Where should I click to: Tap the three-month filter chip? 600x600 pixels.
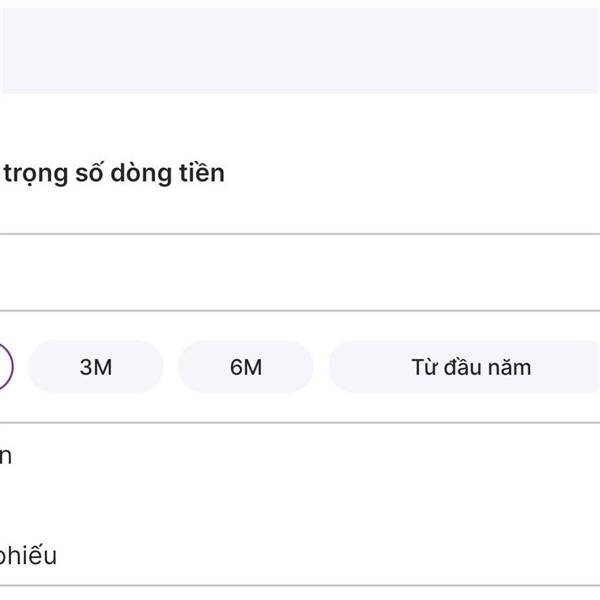coord(96,367)
